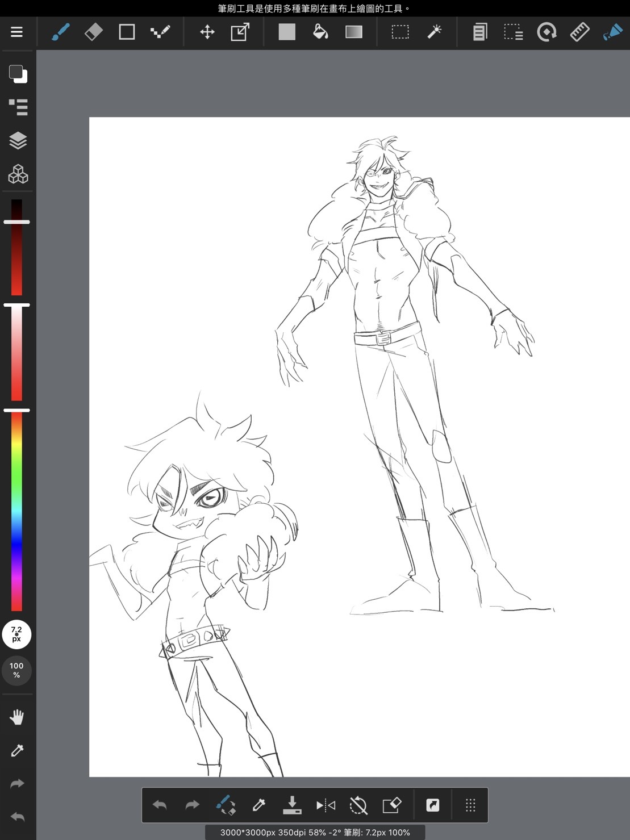Open the Layers panel
This screenshot has height=840, width=630.
tap(18, 140)
